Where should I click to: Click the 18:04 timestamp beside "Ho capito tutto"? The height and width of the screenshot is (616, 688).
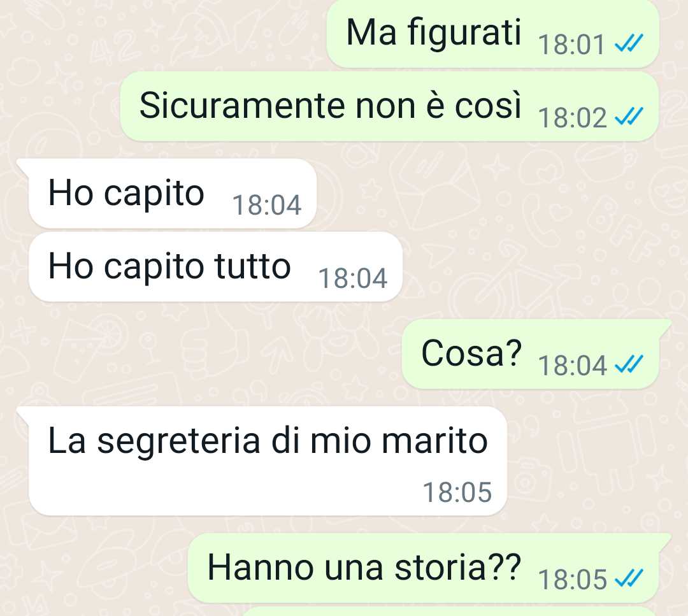pos(353,278)
